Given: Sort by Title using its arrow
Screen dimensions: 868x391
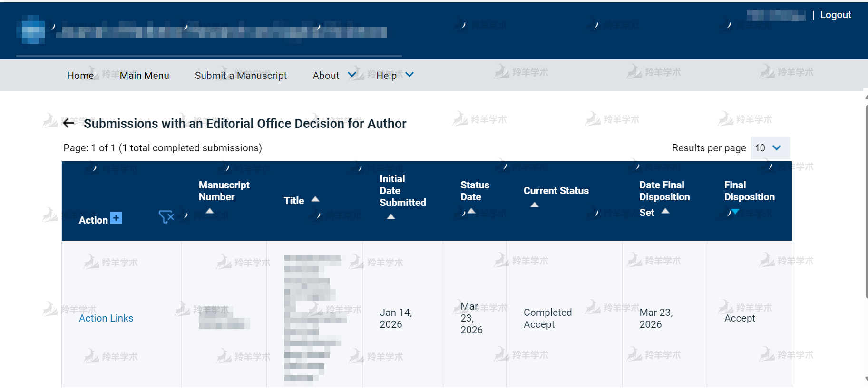Looking at the screenshot, I should point(315,199).
